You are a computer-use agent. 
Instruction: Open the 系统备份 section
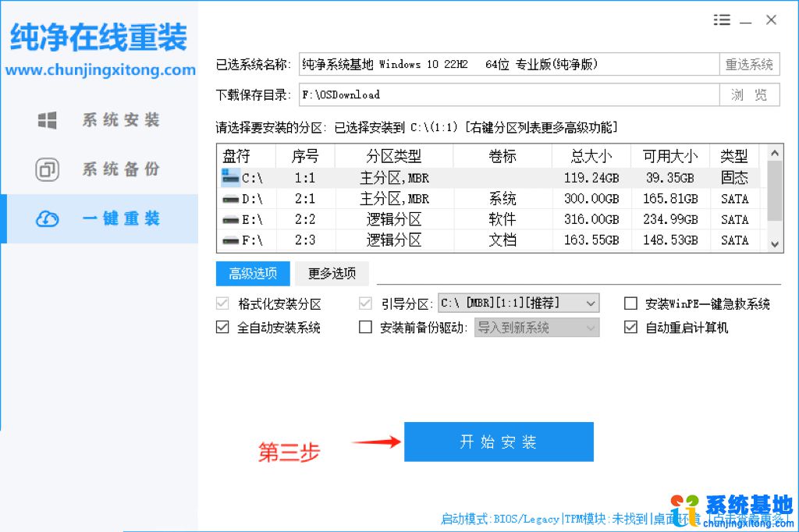coord(99,169)
